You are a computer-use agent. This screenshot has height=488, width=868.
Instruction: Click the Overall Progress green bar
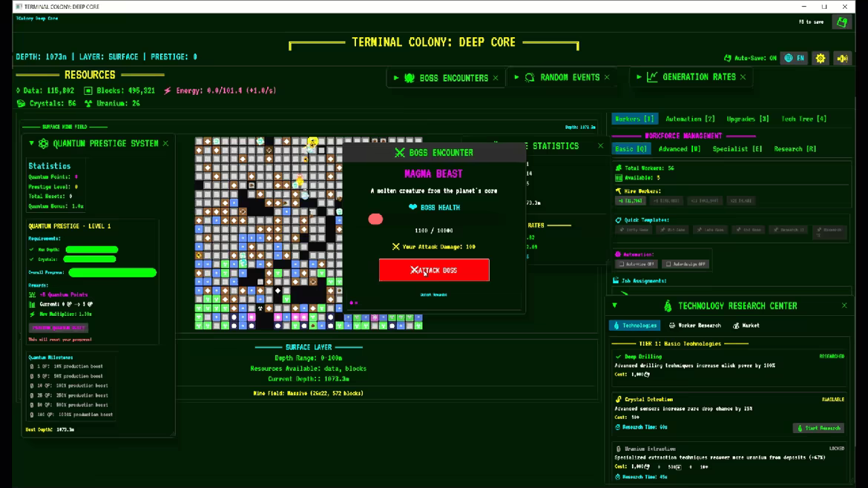(112, 272)
